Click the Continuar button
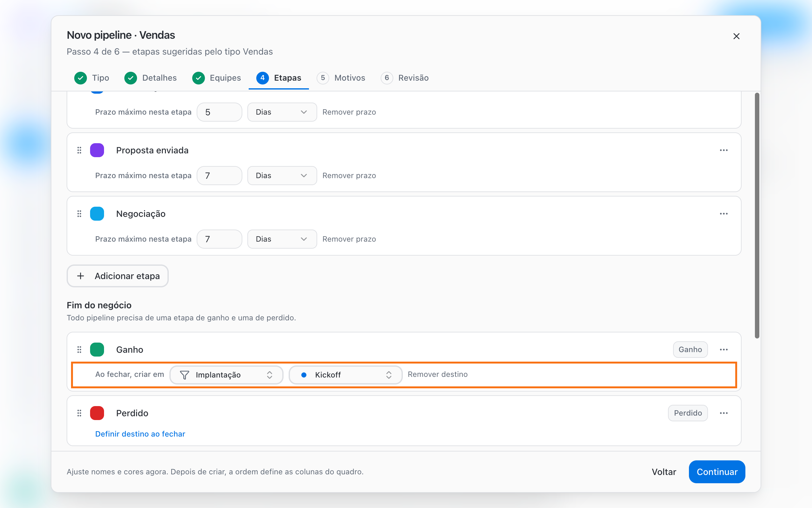 (717, 472)
